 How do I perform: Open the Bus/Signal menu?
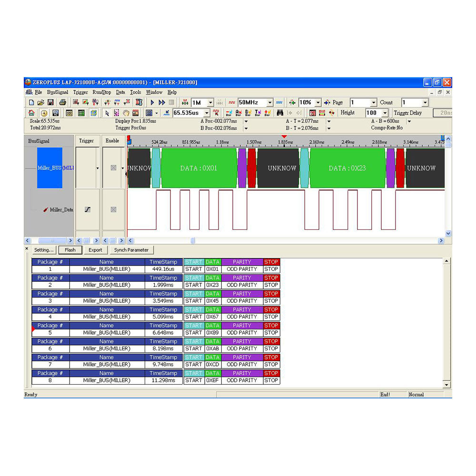point(58,92)
